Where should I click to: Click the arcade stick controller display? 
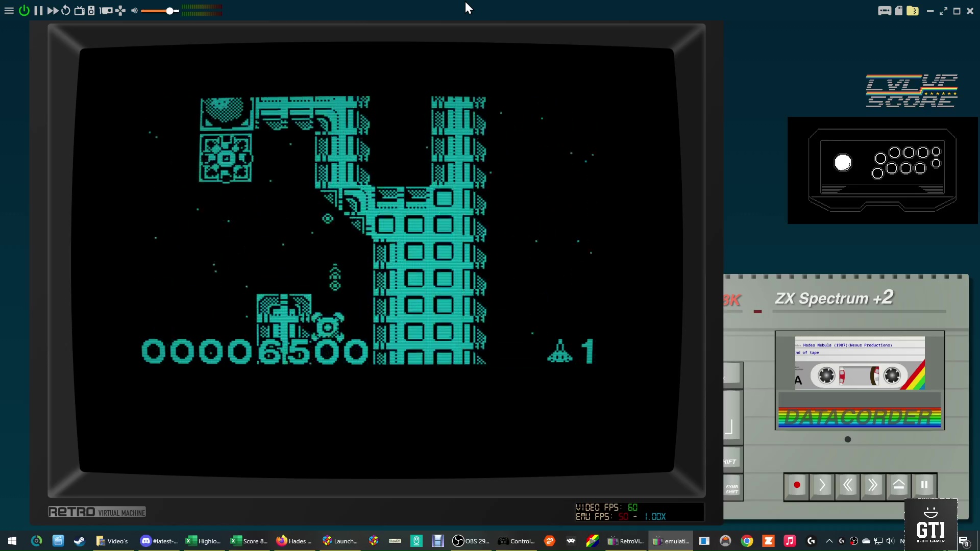click(882, 170)
